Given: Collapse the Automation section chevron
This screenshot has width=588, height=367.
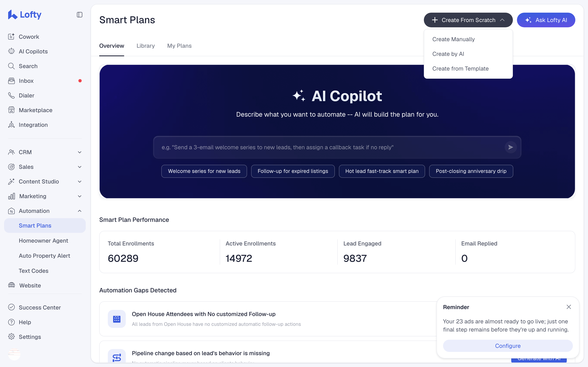Looking at the screenshot, I should click(79, 211).
